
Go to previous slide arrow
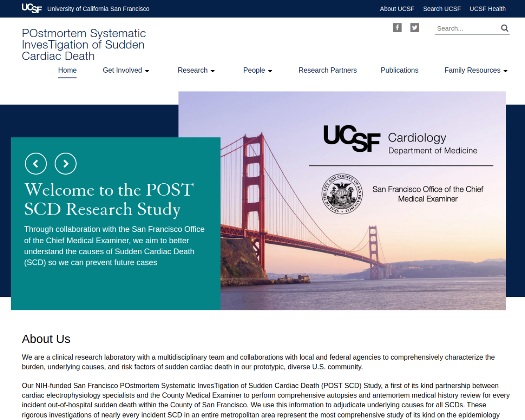pos(36,164)
